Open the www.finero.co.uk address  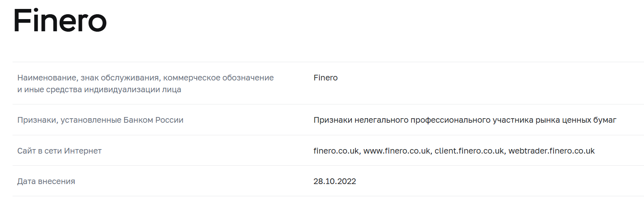(x=396, y=151)
